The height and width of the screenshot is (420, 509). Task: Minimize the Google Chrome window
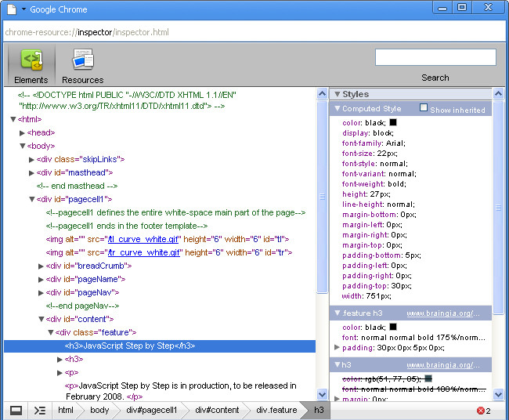coord(442,8)
